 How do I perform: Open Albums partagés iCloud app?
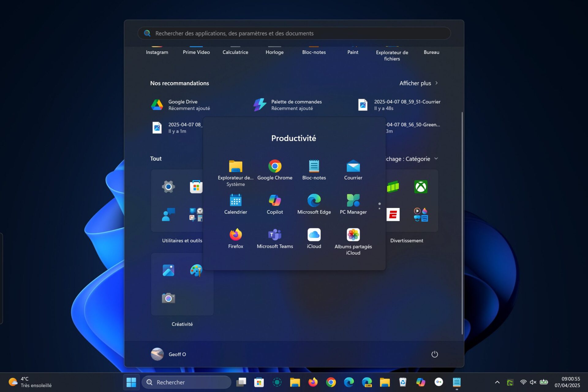353,235
